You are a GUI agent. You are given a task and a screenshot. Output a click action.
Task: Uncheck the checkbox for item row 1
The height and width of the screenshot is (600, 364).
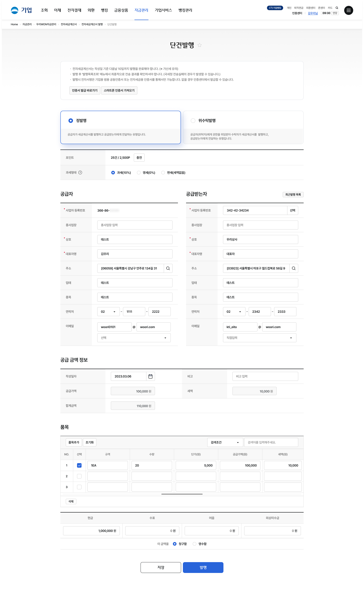tap(79, 465)
